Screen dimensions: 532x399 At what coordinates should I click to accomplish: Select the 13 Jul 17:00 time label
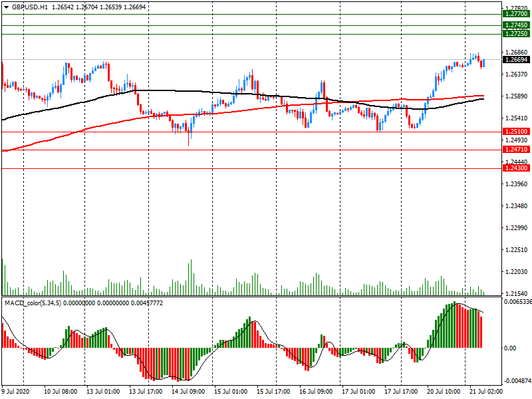[146, 392]
